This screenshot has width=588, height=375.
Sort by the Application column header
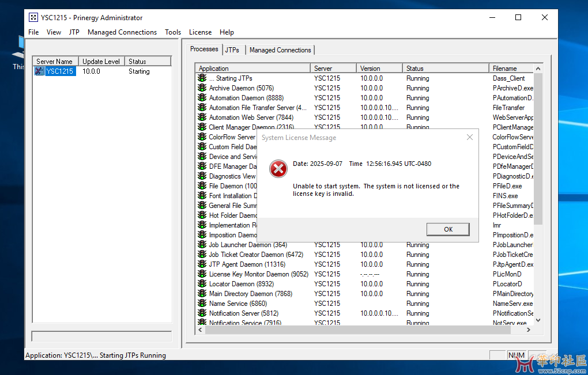(x=252, y=68)
